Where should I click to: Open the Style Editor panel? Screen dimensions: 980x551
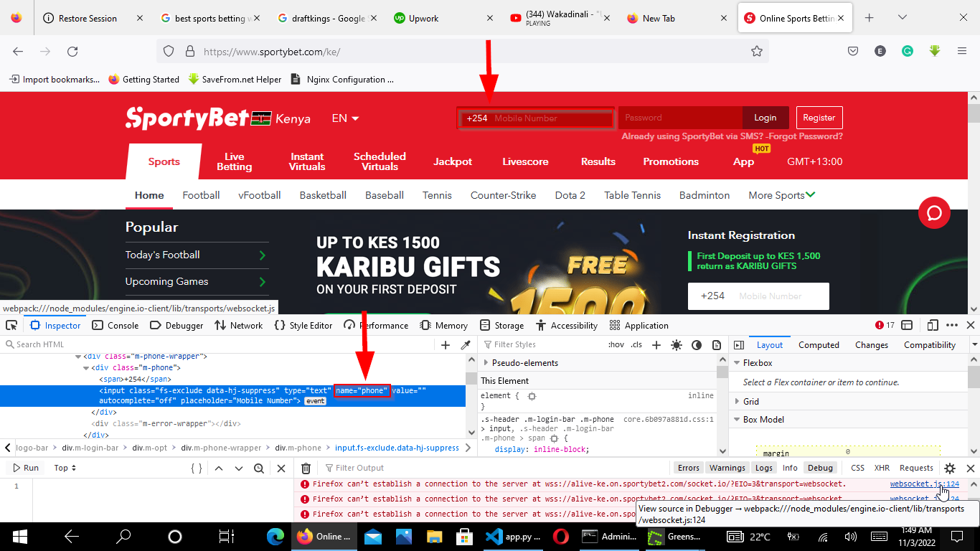pos(303,325)
